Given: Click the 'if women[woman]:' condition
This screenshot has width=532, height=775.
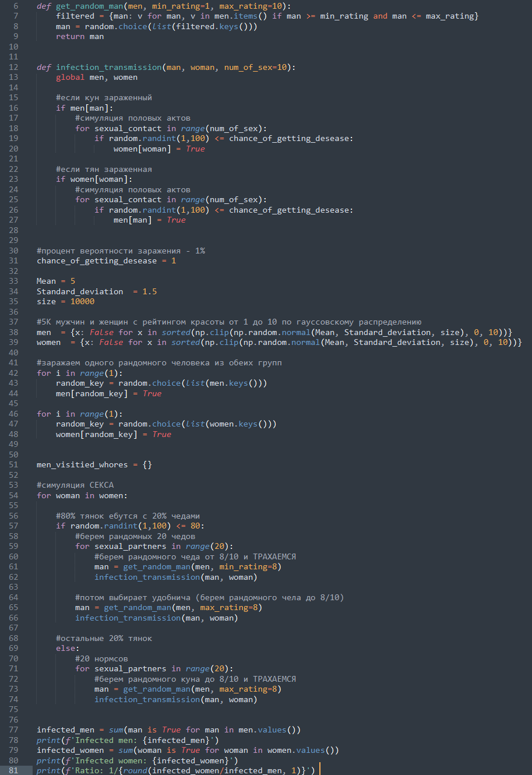Looking at the screenshot, I should 94,179.
